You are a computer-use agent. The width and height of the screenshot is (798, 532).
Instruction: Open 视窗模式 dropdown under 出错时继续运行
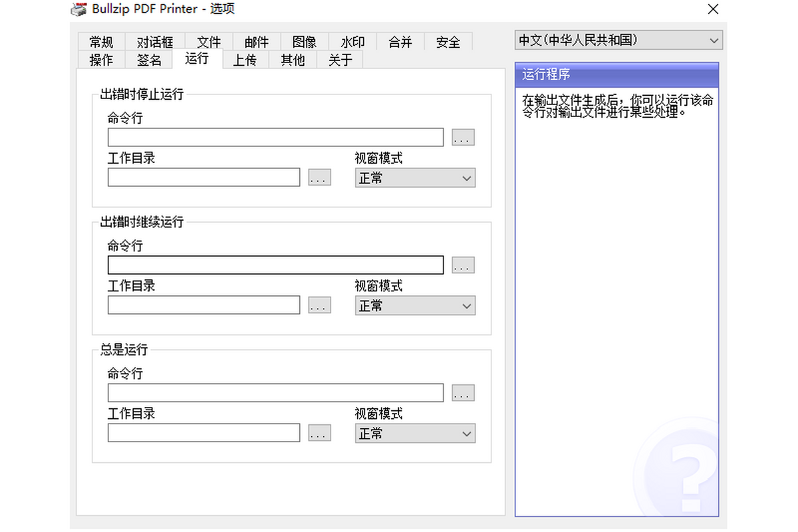[415, 305]
